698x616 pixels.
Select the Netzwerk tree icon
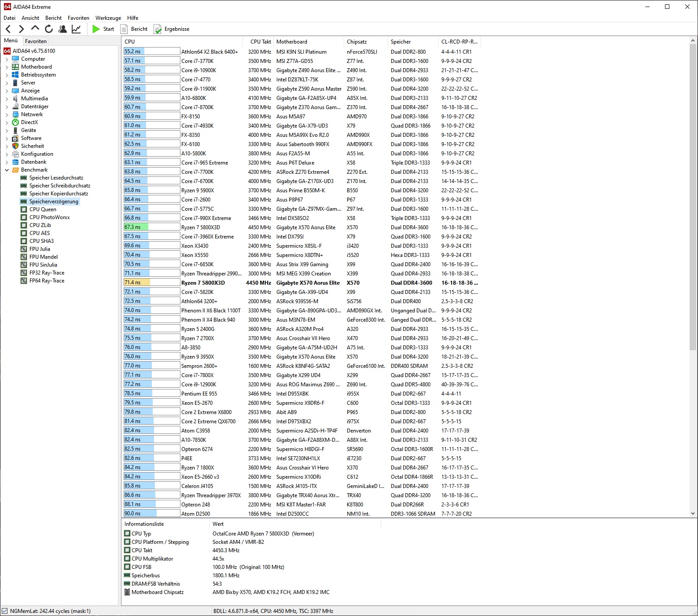coord(15,114)
